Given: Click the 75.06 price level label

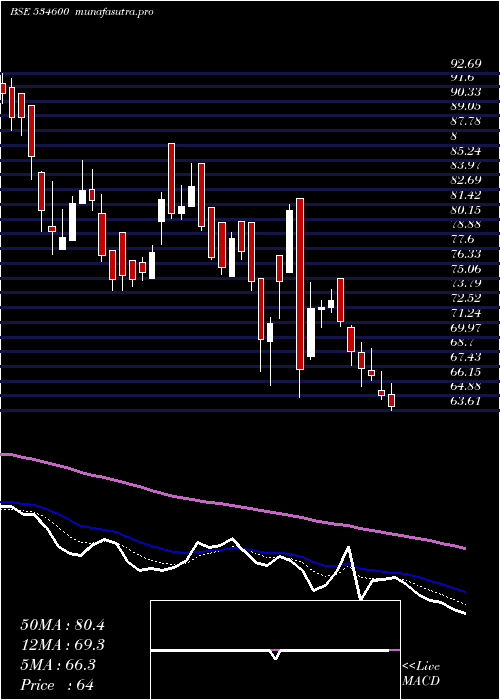Looking at the screenshot, I should pos(466,268).
